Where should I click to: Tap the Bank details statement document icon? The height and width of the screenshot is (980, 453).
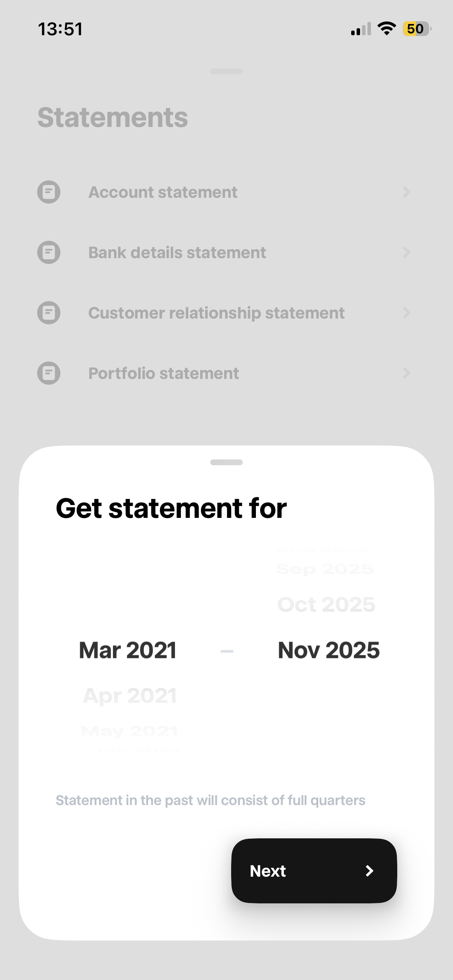point(49,252)
